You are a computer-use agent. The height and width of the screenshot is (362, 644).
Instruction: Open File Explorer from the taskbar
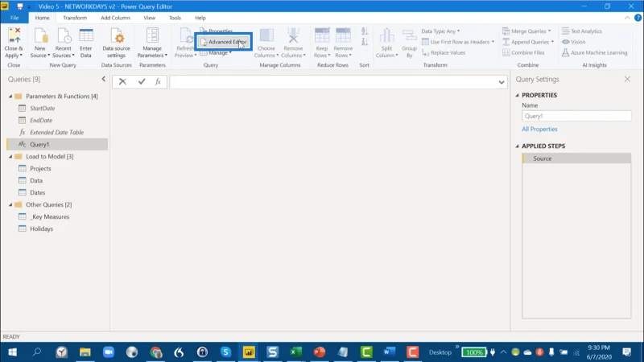click(x=85, y=352)
